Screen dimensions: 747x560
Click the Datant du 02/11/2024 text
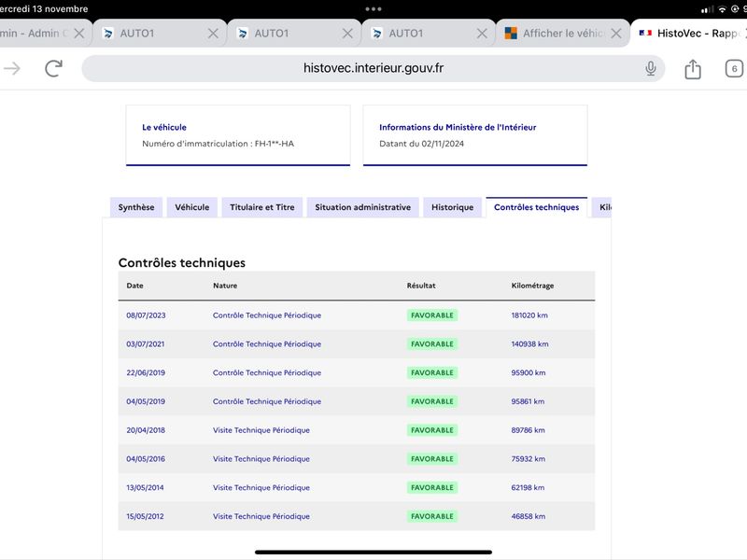[422, 144]
